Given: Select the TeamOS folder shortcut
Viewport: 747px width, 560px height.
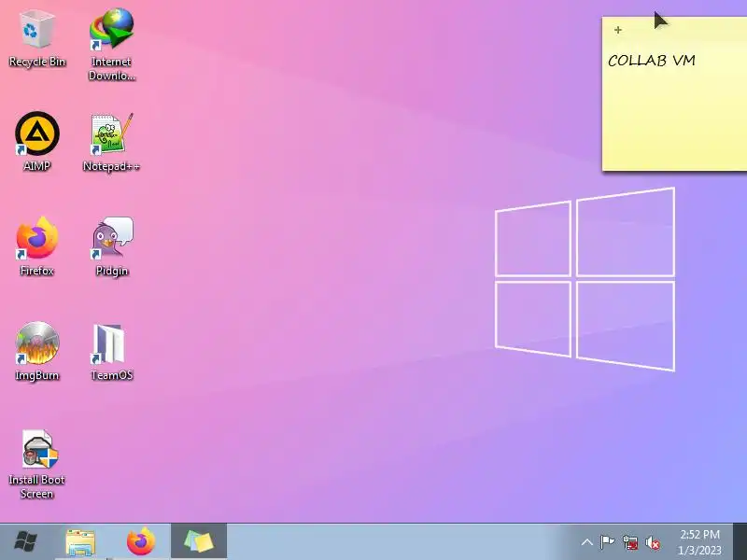Looking at the screenshot, I should [112, 353].
